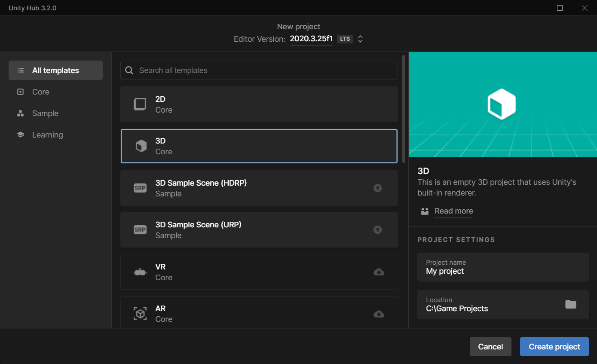Screen dimensions: 597x364
Task: Click the magnifier icon in search bar
Action: point(129,70)
